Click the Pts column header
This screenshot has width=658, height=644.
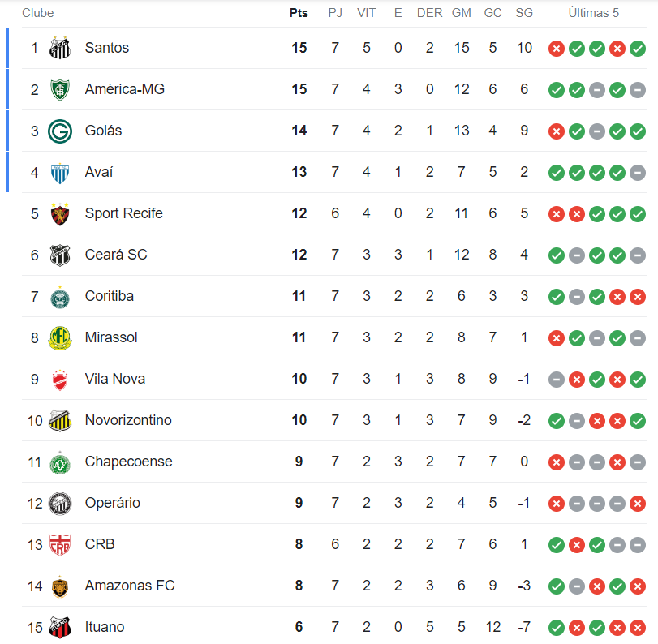[x=299, y=13]
